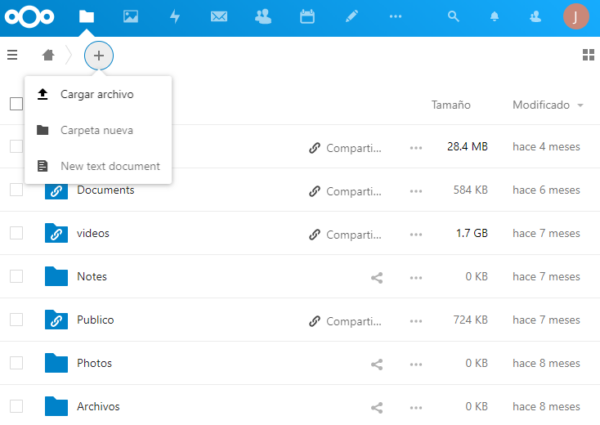The height and width of the screenshot is (425, 600).
Task: Click Notes folder icon
Action: pyautogui.click(x=56, y=276)
